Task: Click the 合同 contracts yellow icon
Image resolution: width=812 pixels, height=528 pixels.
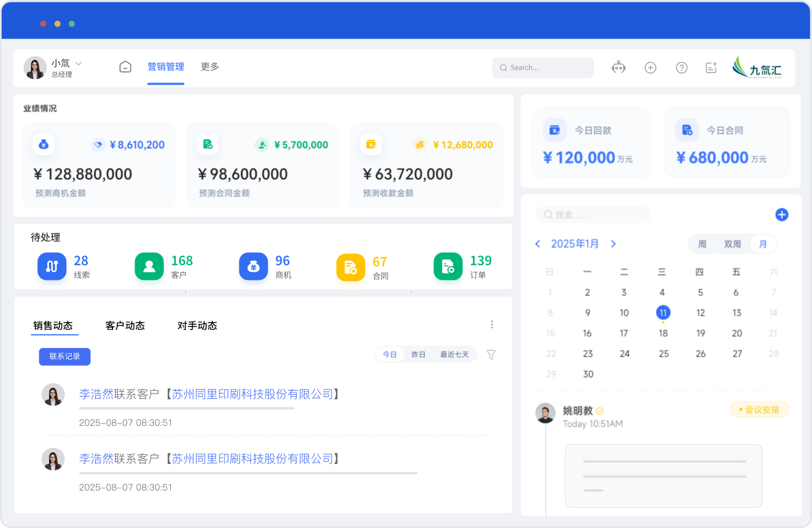Action: click(350, 267)
